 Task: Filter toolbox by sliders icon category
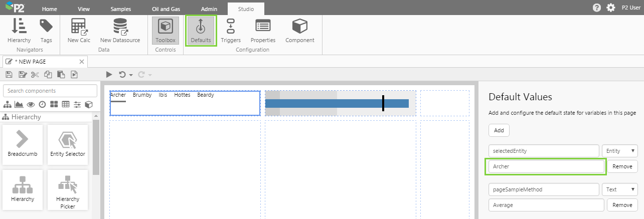[x=77, y=105]
